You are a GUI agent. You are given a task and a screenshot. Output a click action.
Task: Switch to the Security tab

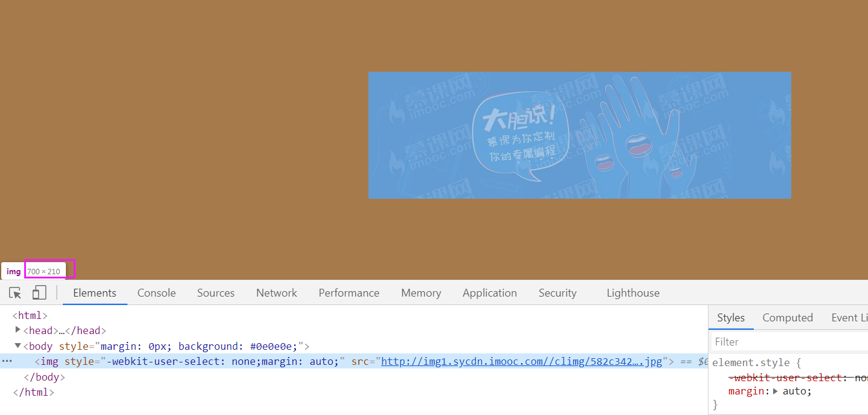pyautogui.click(x=558, y=293)
